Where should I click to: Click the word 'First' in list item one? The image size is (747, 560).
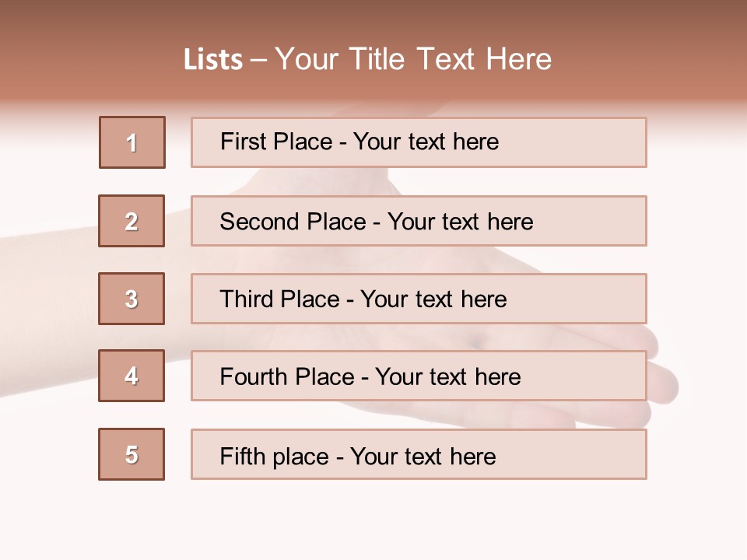coord(240,142)
